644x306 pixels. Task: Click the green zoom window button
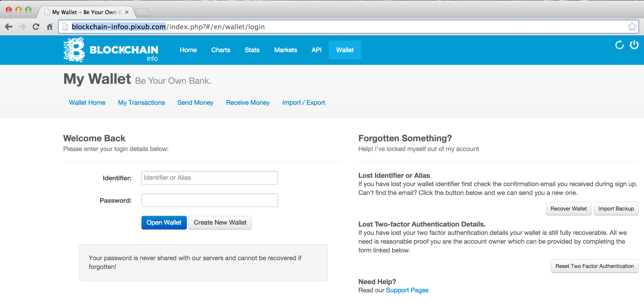coord(28,10)
